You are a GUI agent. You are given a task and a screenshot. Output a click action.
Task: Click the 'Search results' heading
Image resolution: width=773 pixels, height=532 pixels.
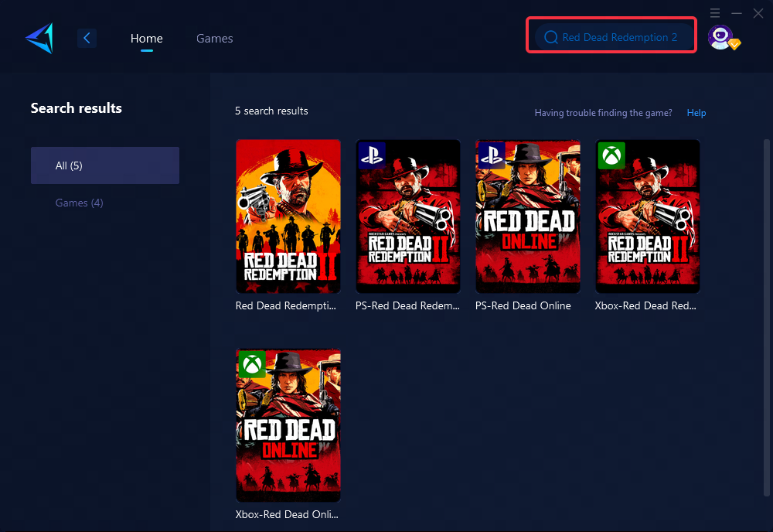(77, 108)
